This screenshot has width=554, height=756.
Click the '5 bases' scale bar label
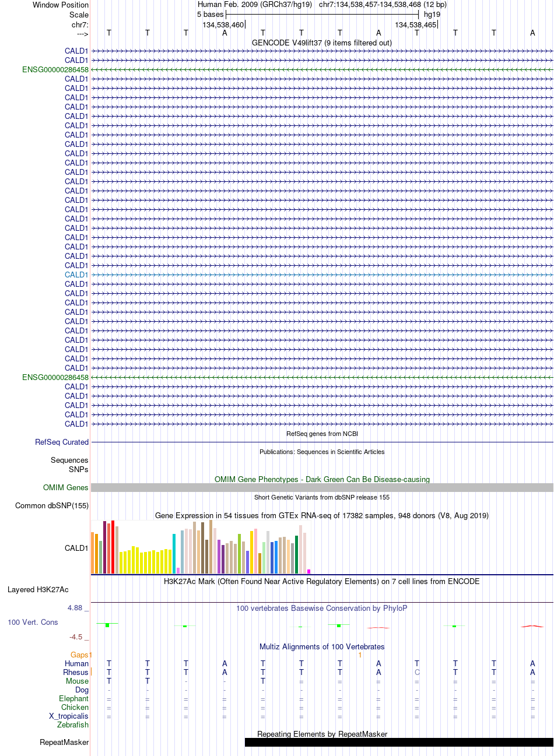(210, 15)
